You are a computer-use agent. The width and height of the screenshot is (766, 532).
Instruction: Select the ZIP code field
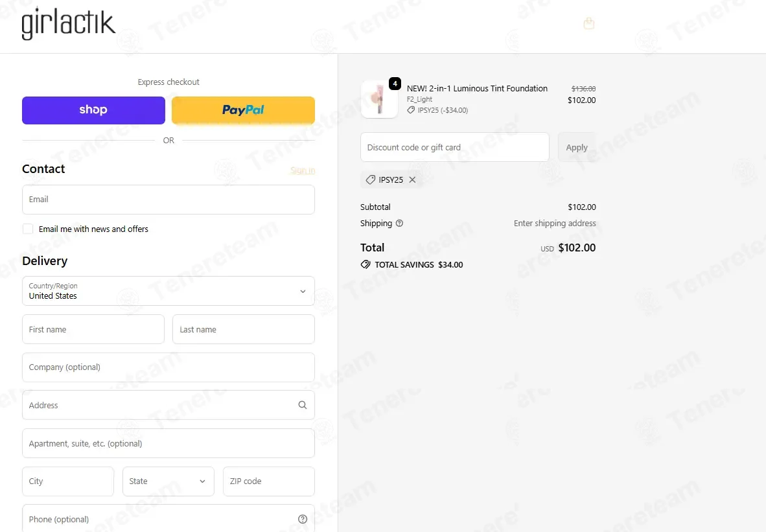click(x=269, y=481)
